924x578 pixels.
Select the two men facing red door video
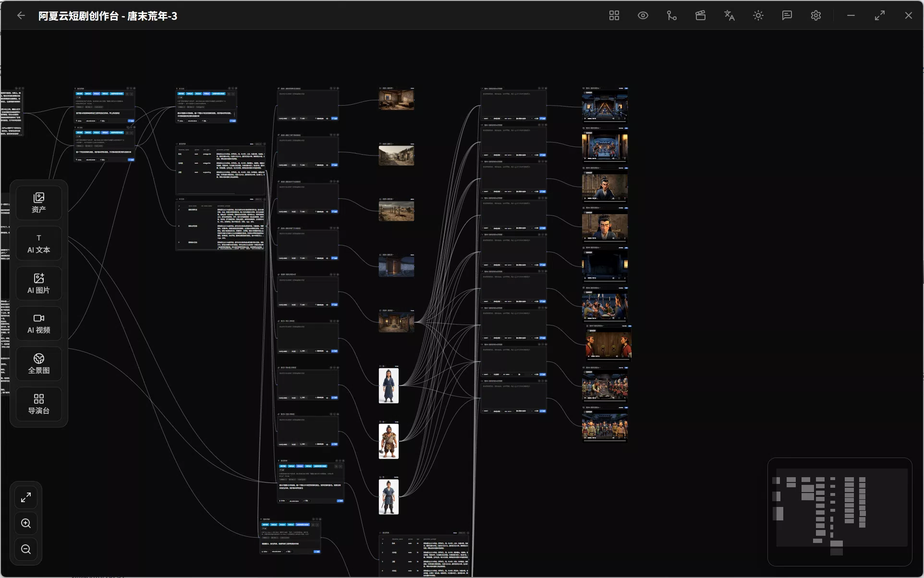coord(608,344)
